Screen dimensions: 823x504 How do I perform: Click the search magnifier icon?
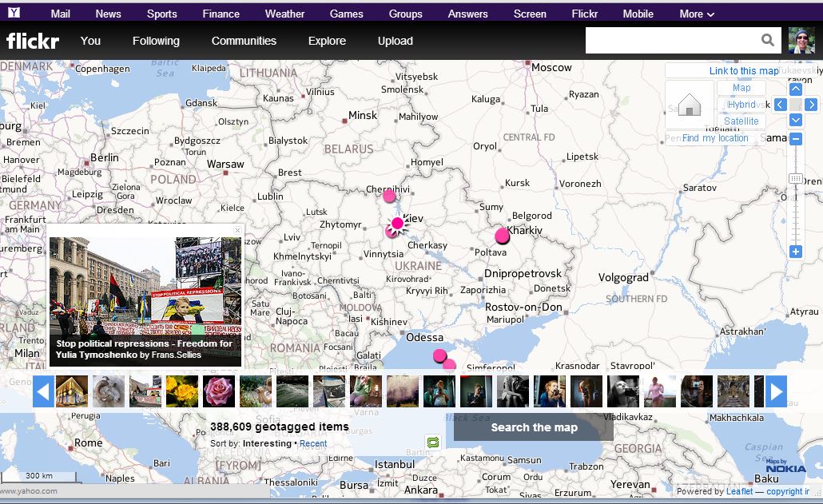coord(767,40)
